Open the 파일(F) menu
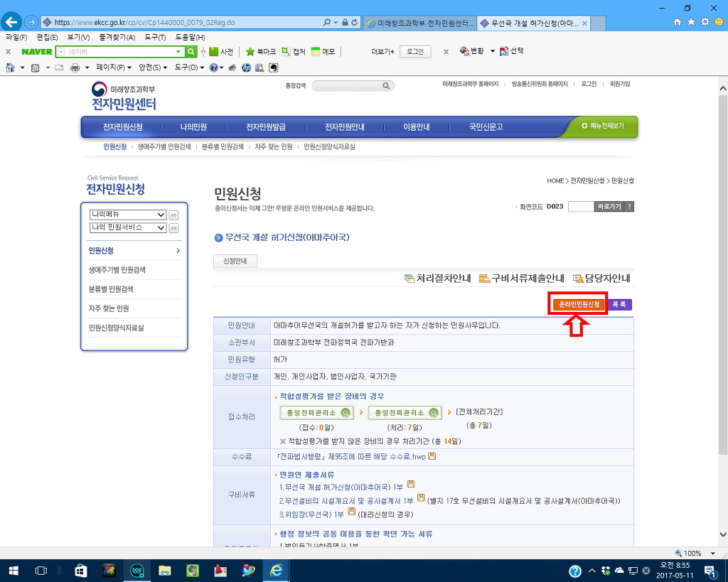Image resolution: width=728 pixels, height=582 pixels. click(16, 37)
